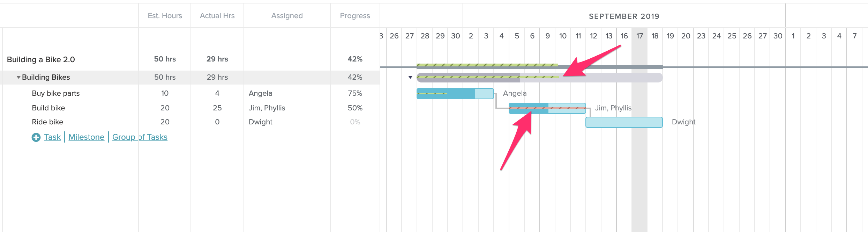Click the "Assigned" column header
The height and width of the screenshot is (232, 868).
pyautogui.click(x=287, y=16)
